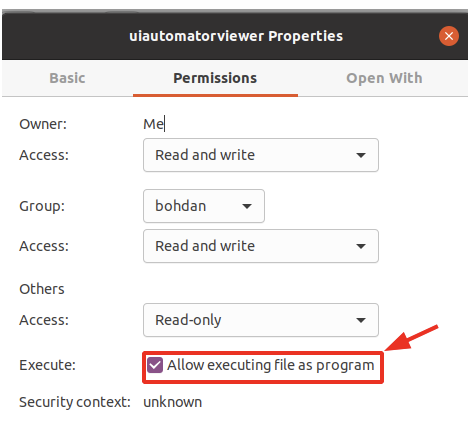The image size is (472, 432).
Task: Open the owner's Read and write access dropdown
Action: 261,155
